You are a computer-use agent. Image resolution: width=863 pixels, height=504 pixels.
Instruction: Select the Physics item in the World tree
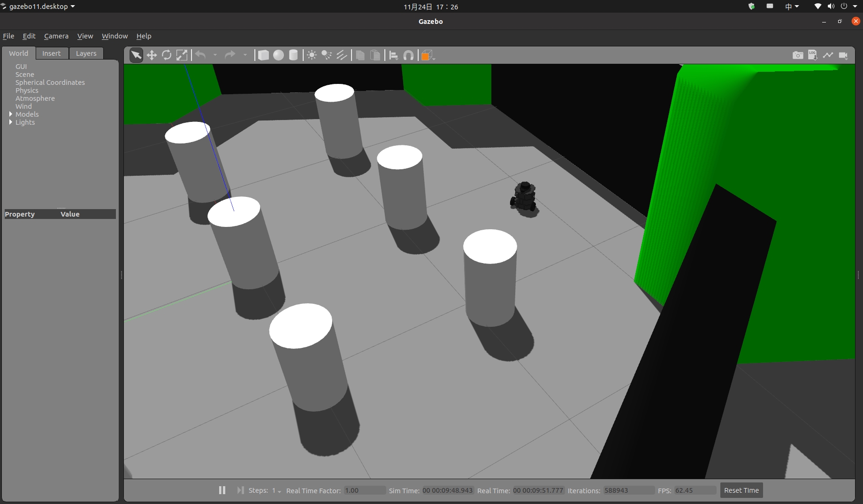pyautogui.click(x=27, y=90)
